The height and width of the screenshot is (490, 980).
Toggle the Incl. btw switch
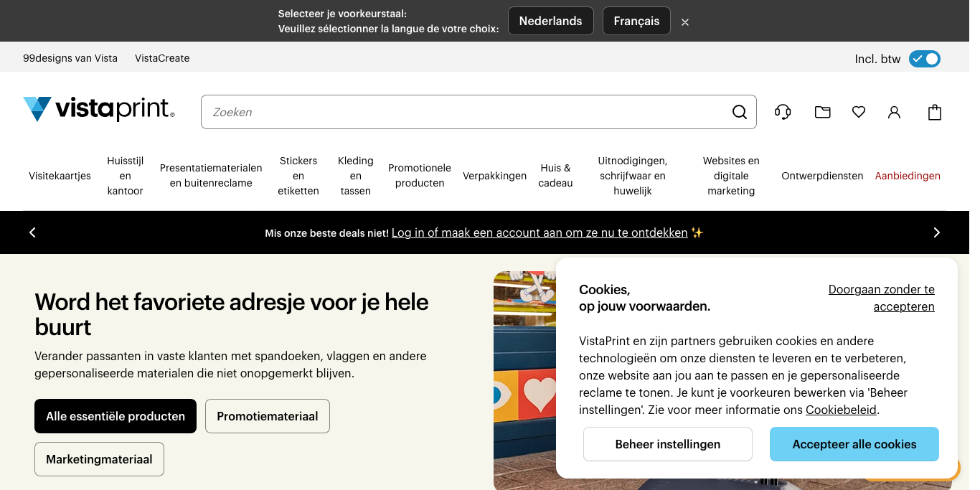[x=924, y=59]
